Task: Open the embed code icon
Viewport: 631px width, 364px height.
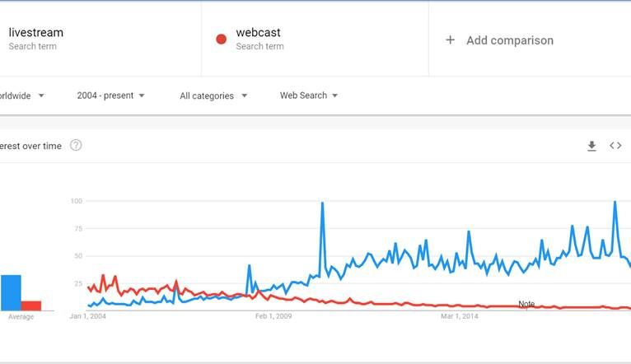Action: point(615,146)
